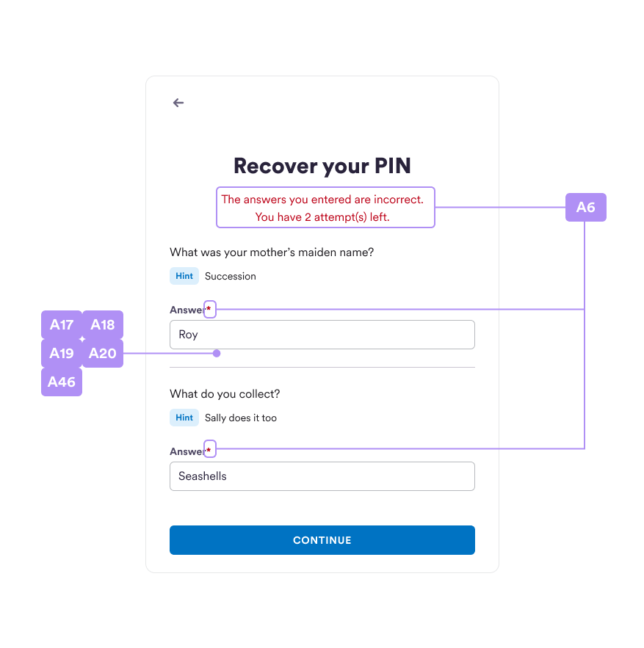Click the Succession hint text
Screen dimensions: 644x648
tap(231, 276)
